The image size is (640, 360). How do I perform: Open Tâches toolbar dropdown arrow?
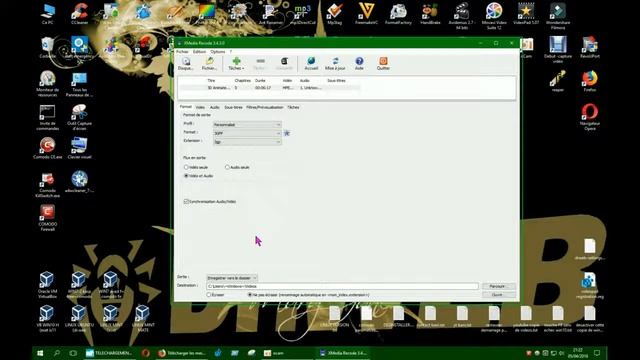243,68
